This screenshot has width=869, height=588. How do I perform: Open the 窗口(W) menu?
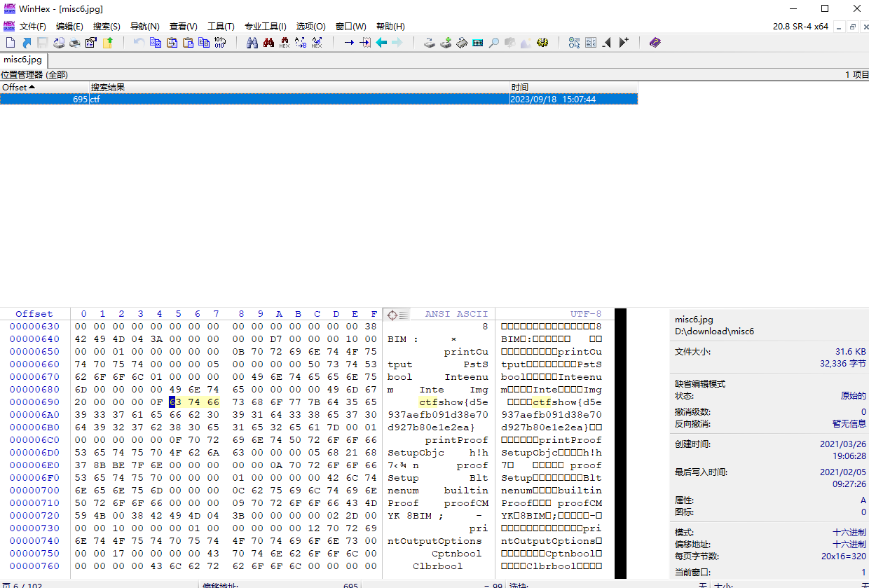(350, 27)
